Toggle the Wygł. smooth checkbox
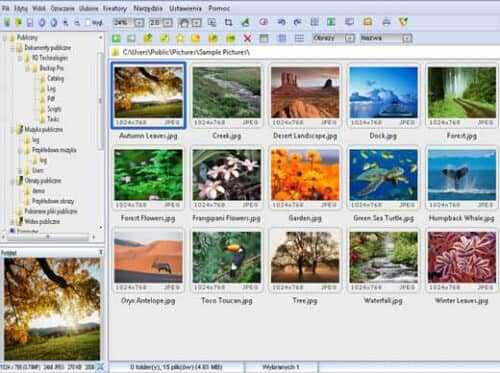The height and width of the screenshot is (373, 500). 88,23
